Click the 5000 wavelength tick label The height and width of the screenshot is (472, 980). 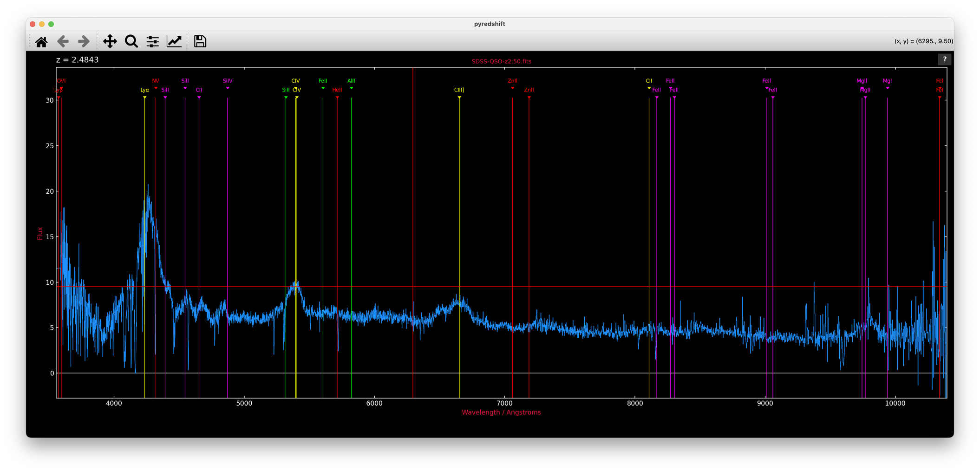244,403
